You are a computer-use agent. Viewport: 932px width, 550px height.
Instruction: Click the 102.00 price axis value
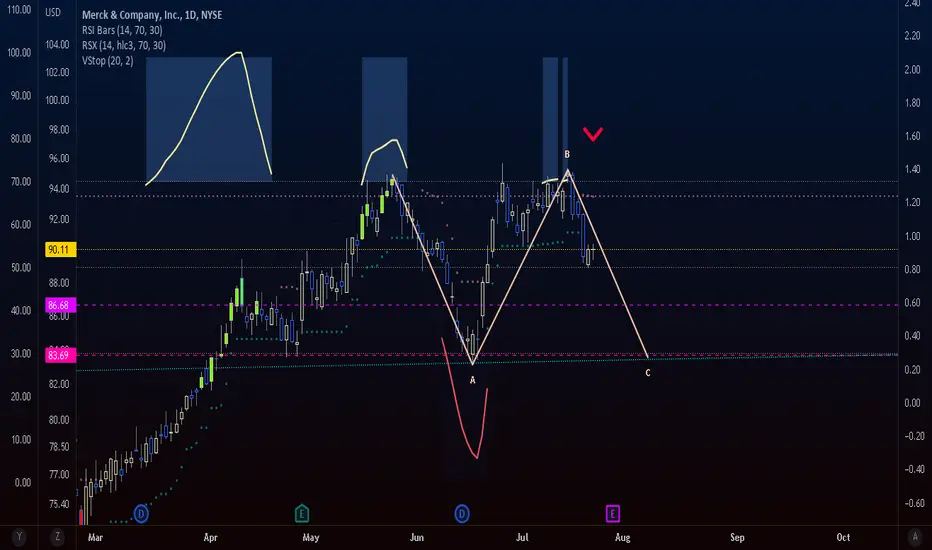tap(58, 73)
